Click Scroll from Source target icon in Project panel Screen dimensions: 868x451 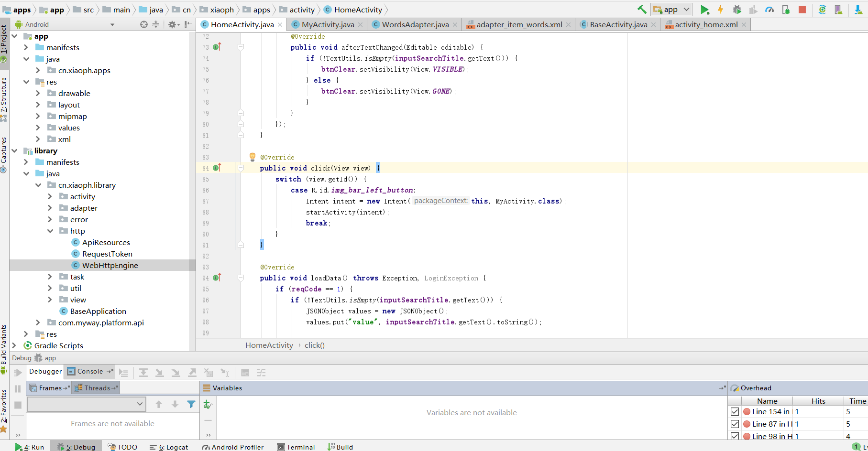coord(144,24)
